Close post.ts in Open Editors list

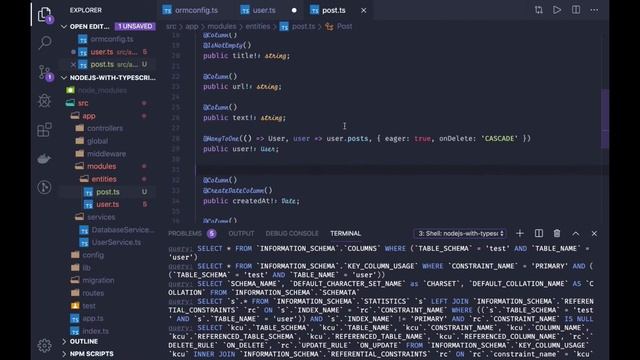point(73,64)
